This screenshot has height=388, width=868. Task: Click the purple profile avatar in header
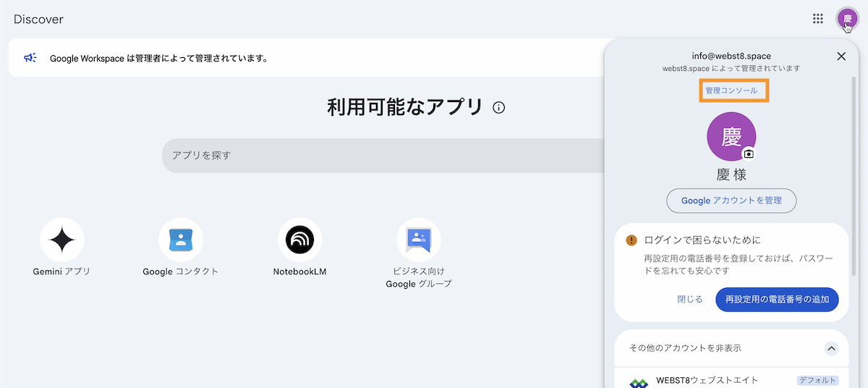coord(847,19)
